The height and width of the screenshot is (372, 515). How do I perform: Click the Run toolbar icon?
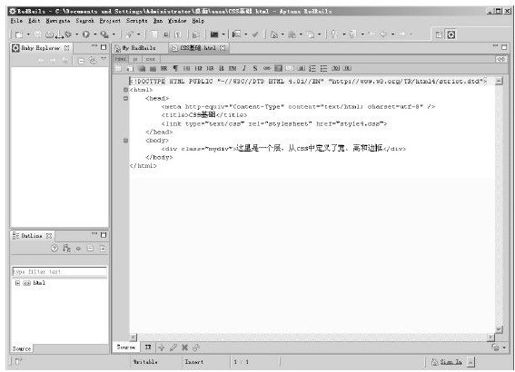86,34
